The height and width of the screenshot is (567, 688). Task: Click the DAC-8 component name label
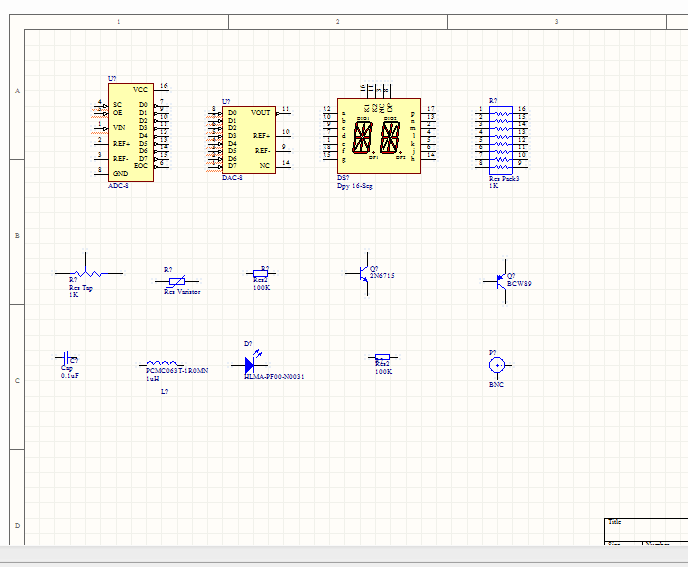(x=232, y=178)
